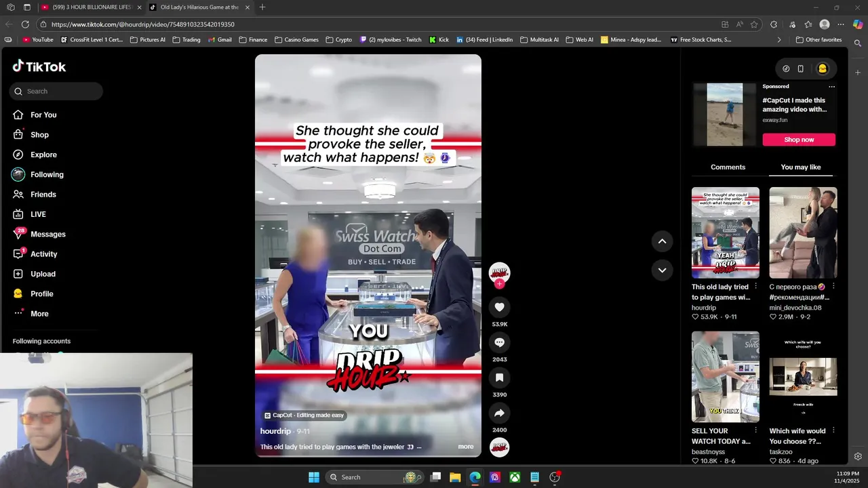Click the TikTok logo
The width and height of the screenshot is (868, 488).
pyautogui.click(x=39, y=66)
